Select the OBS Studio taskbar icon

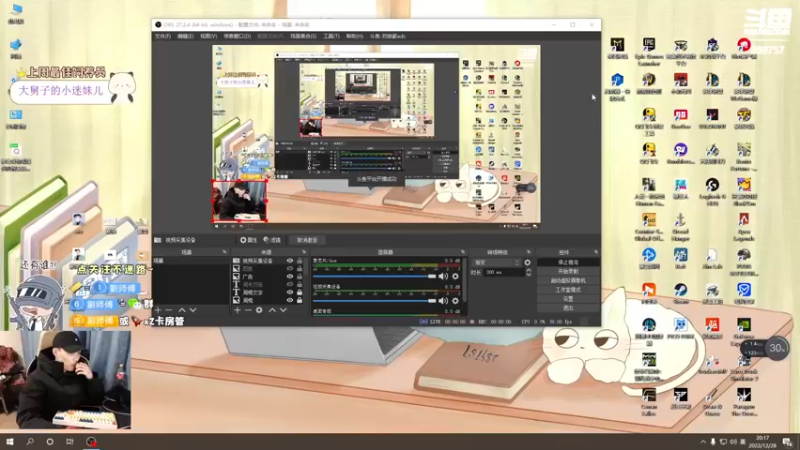click(x=91, y=441)
